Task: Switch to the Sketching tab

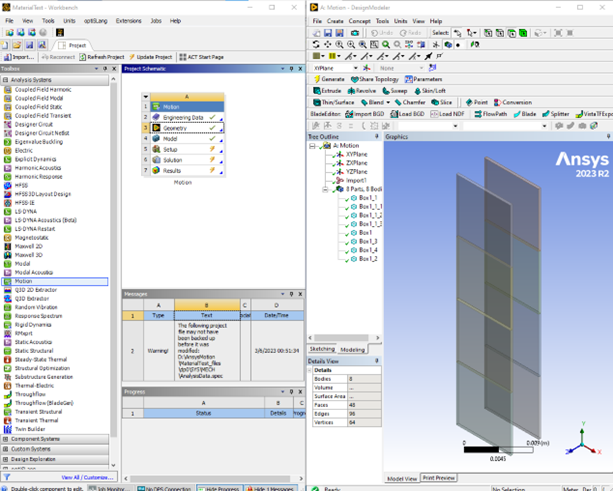Action: [322, 350]
